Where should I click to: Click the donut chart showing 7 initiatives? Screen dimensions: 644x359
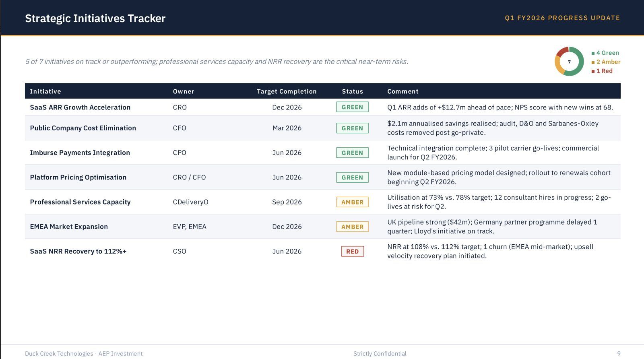(569, 62)
